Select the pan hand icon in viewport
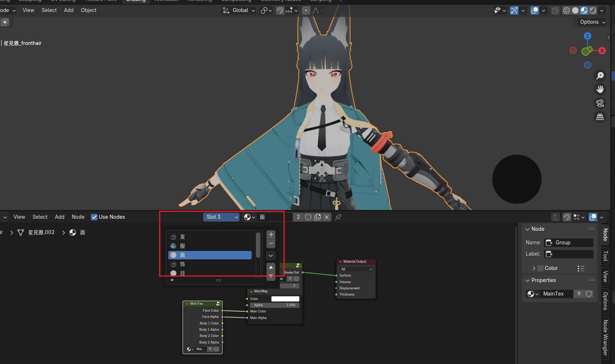The image size is (615, 364). [600, 89]
